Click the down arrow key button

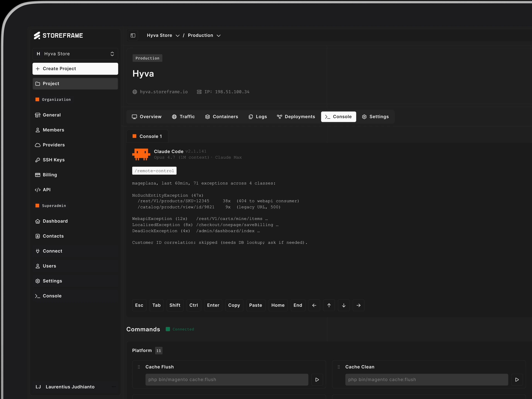(x=344, y=305)
